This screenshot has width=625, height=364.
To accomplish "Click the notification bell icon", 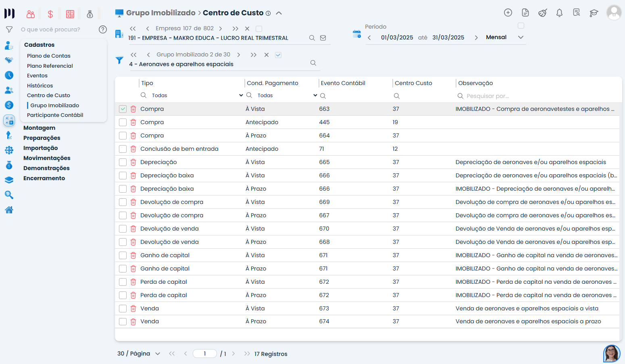I will [559, 13].
